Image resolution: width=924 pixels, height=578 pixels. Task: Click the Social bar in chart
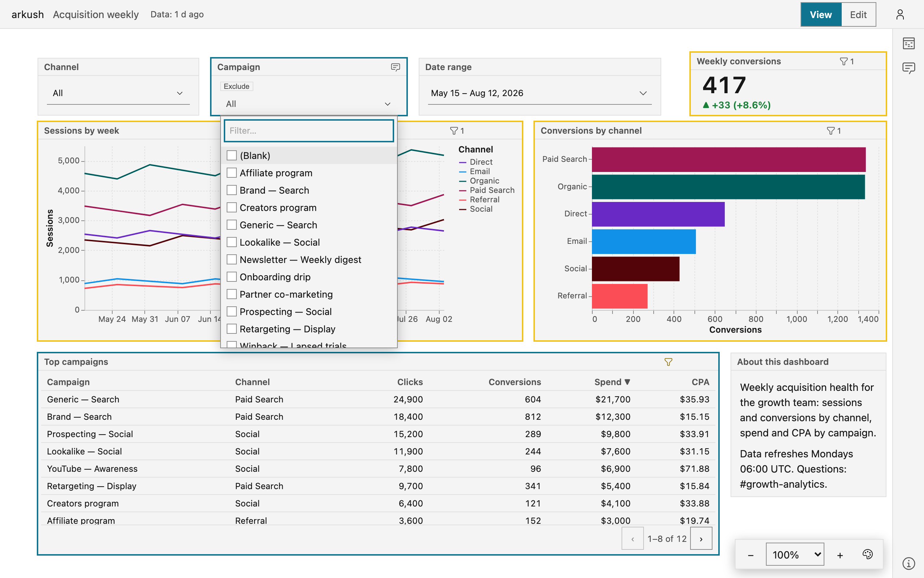coord(636,269)
